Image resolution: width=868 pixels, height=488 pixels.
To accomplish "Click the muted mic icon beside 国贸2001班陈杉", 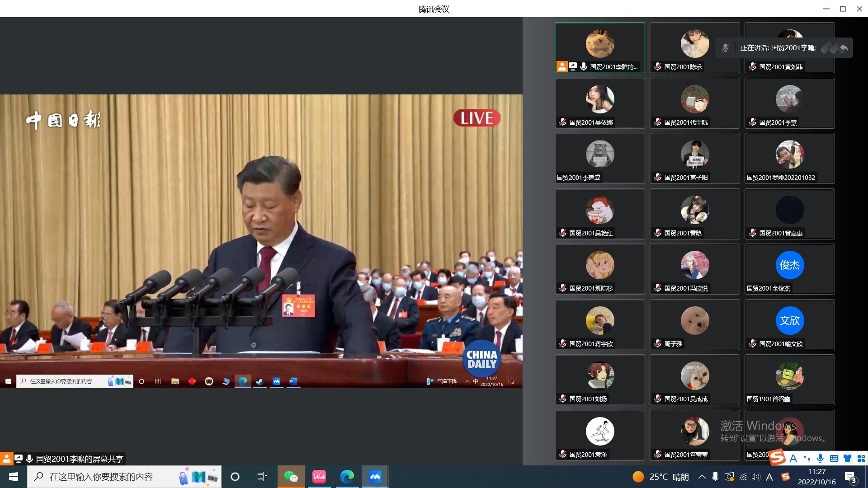I will click(x=563, y=288).
